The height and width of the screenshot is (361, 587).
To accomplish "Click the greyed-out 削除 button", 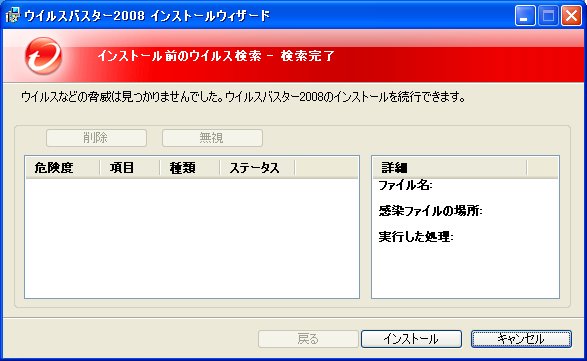I will pyautogui.click(x=96, y=138).
